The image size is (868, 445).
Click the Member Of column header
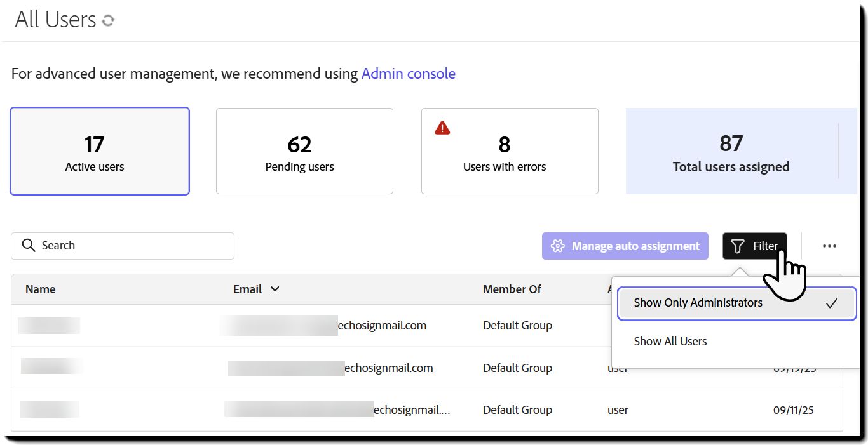tap(512, 289)
